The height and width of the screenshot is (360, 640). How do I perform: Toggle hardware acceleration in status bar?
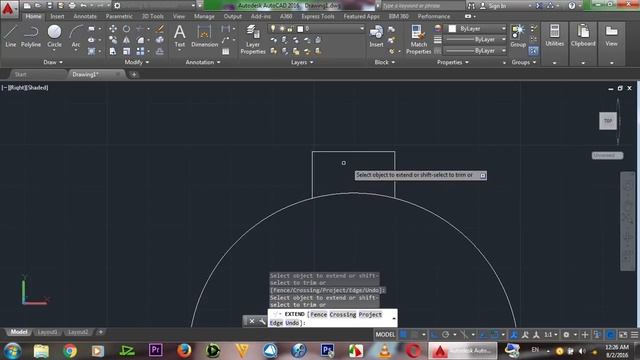click(x=610, y=335)
